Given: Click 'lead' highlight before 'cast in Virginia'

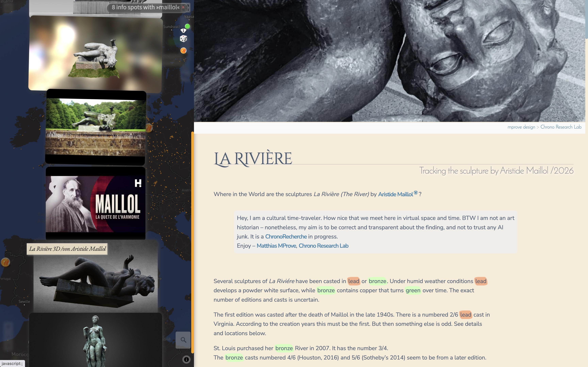Looking at the screenshot, I should (x=465, y=315).
